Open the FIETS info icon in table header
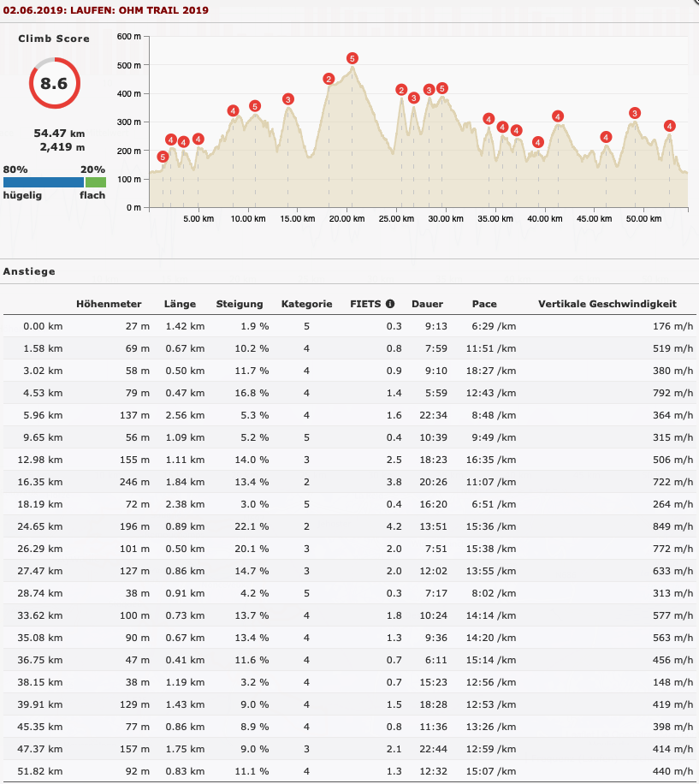Image resolution: width=699 pixels, height=784 pixels. click(x=390, y=304)
